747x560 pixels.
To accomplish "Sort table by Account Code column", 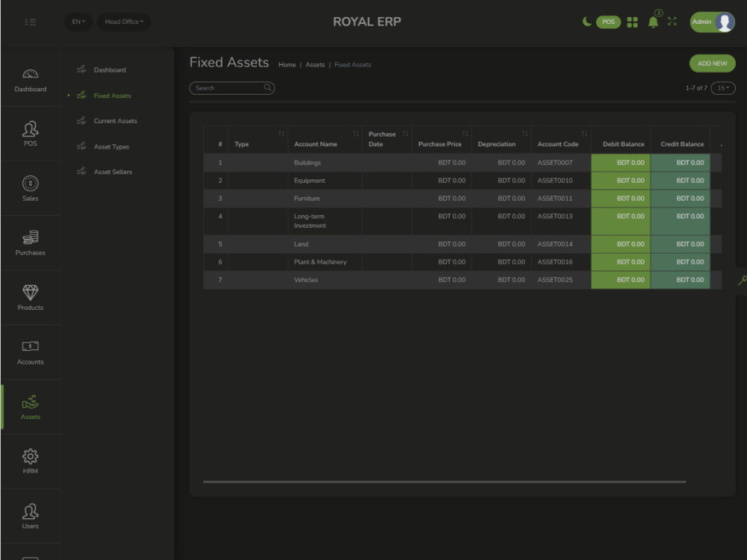I will (561, 139).
